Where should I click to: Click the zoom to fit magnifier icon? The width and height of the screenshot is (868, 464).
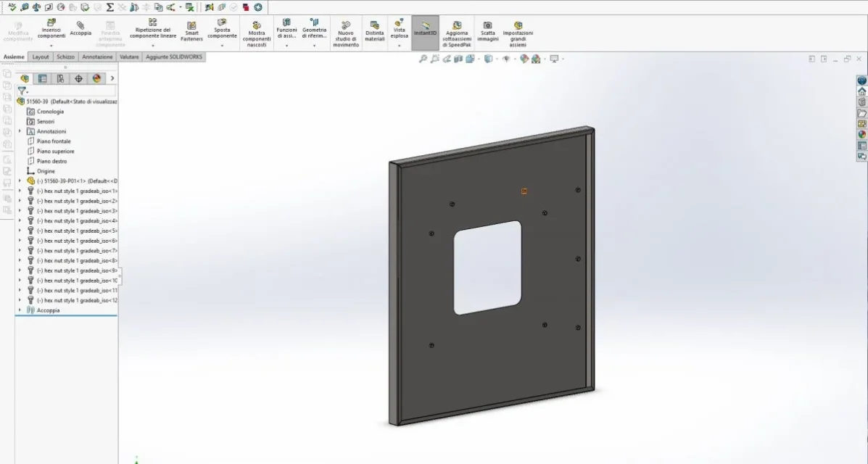(423, 59)
